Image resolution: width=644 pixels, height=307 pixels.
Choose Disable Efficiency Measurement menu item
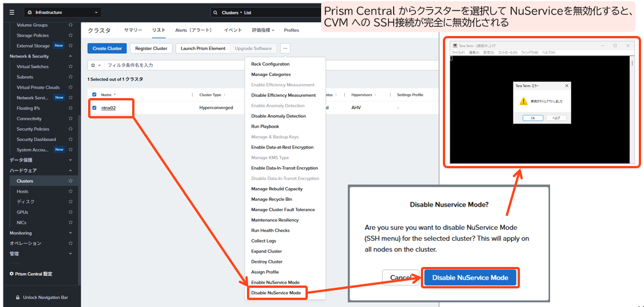(x=283, y=95)
